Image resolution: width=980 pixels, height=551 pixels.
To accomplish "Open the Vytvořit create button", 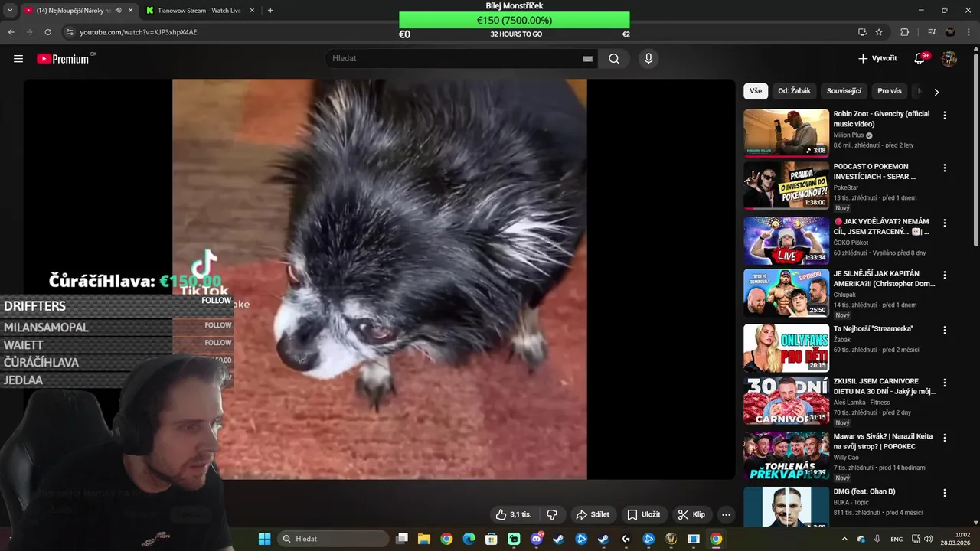I will click(x=877, y=59).
